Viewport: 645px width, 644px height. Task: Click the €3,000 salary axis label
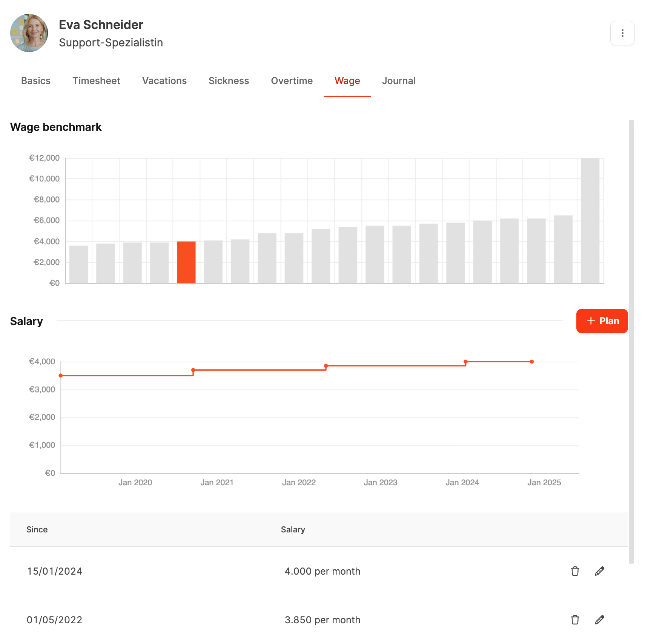click(x=42, y=389)
